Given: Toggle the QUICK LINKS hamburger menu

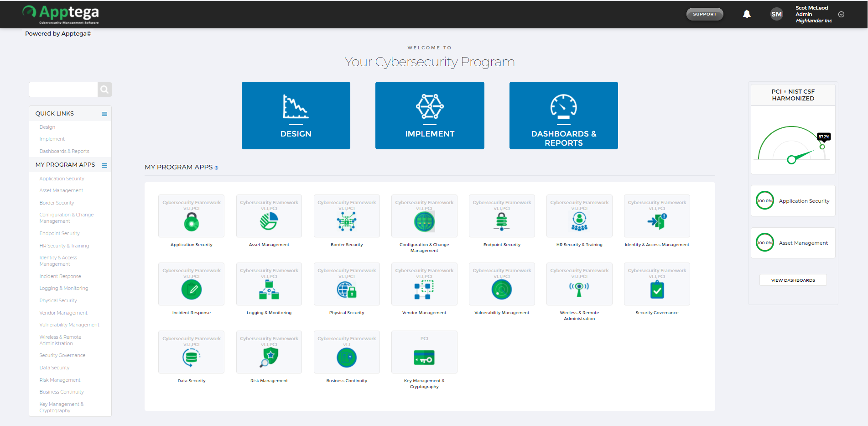Looking at the screenshot, I should [104, 113].
